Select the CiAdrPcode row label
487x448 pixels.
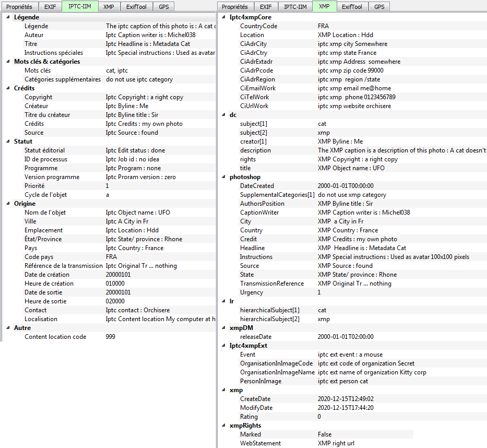[256, 70]
